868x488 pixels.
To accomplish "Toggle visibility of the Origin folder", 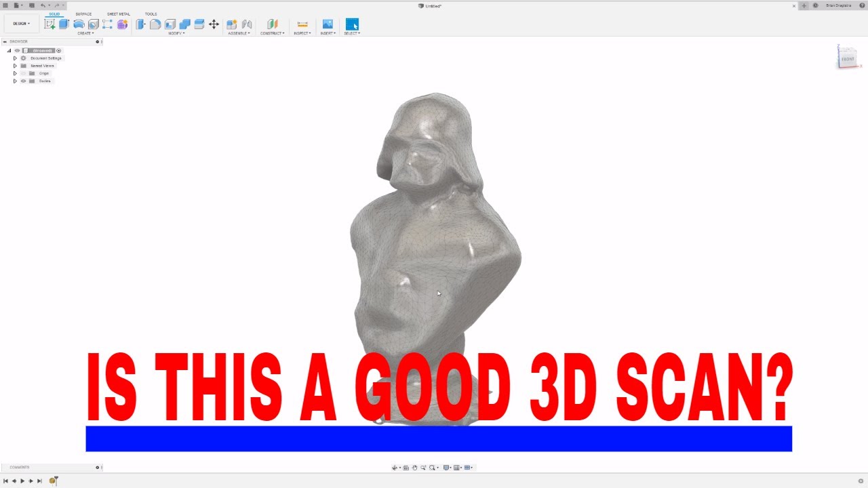I will [23, 73].
